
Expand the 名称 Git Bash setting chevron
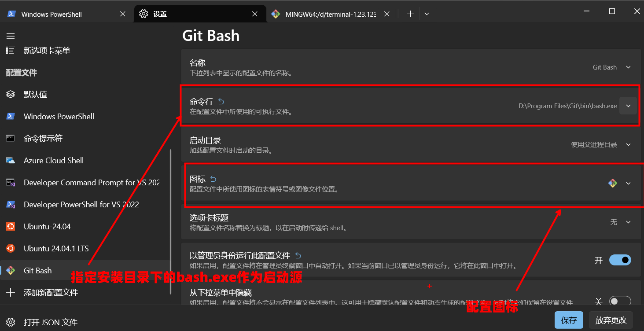point(628,67)
